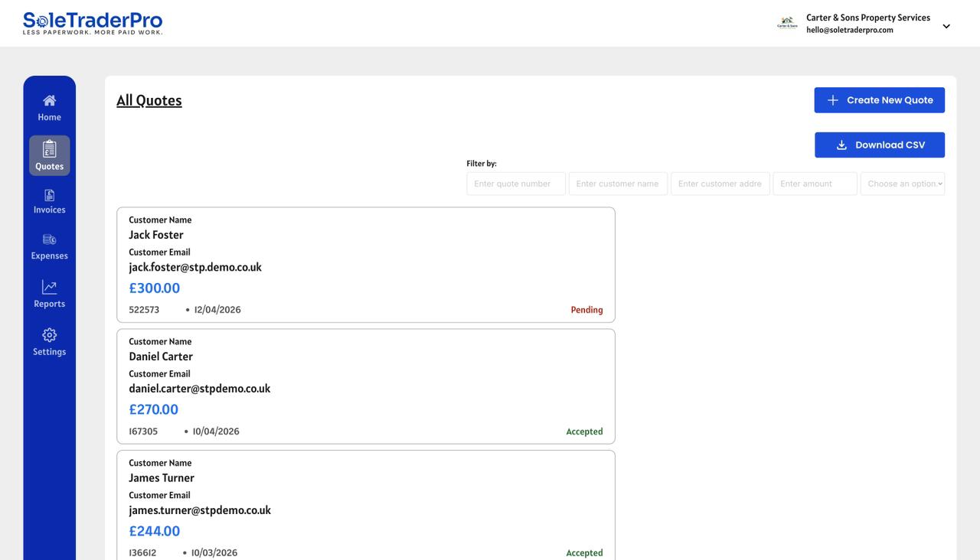Open Settings gear icon
The height and width of the screenshot is (560, 980).
click(x=49, y=335)
